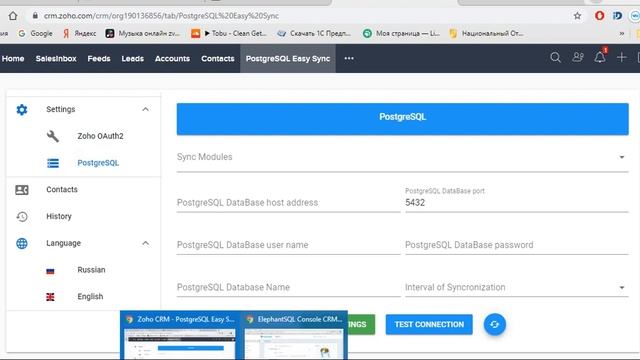This screenshot has width=640, height=360.
Task: Bookmark page with the star icon
Action: click(x=577, y=16)
